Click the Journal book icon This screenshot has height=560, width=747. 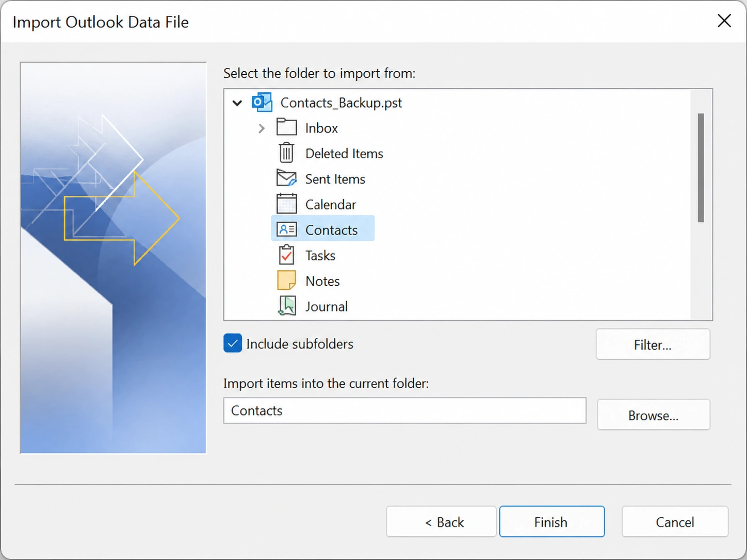(287, 306)
